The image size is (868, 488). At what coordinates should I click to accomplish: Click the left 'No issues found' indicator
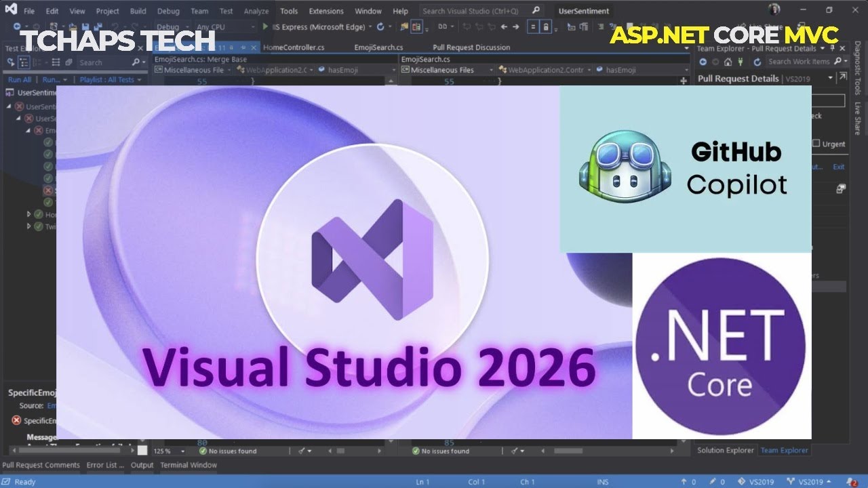(x=228, y=451)
